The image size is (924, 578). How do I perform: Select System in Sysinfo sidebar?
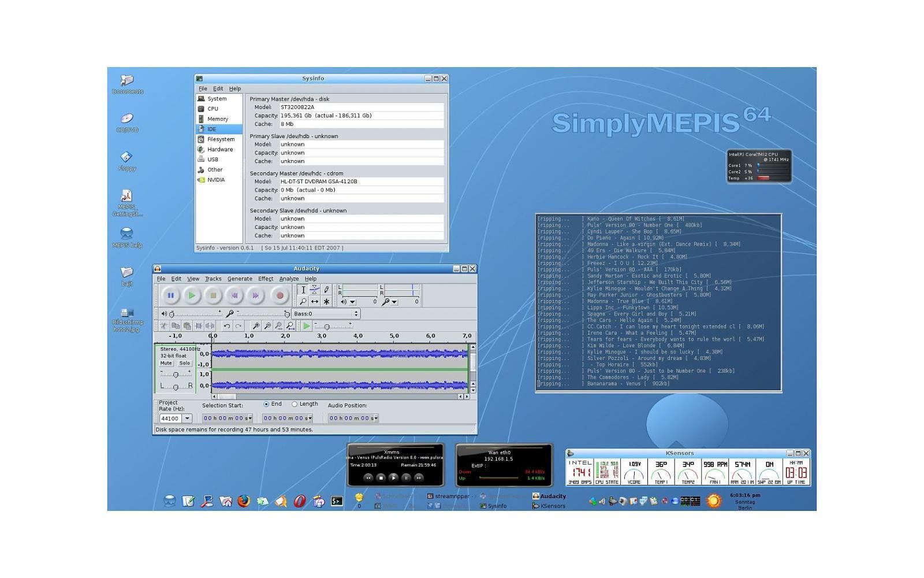(x=219, y=99)
